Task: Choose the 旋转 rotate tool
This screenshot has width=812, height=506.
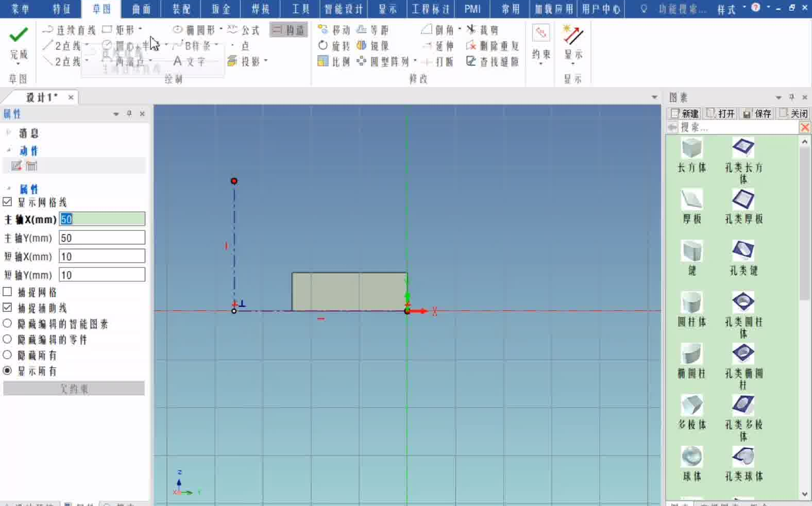Action: pyautogui.click(x=334, y=45)
